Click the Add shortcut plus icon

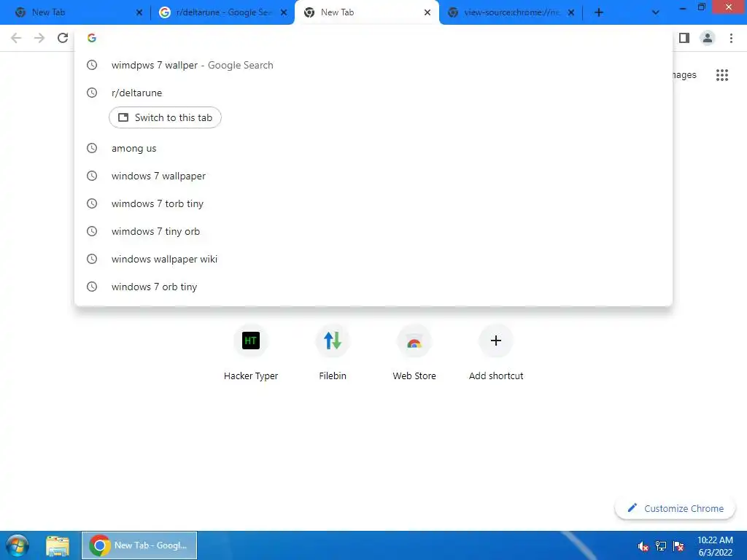[495, 341]
